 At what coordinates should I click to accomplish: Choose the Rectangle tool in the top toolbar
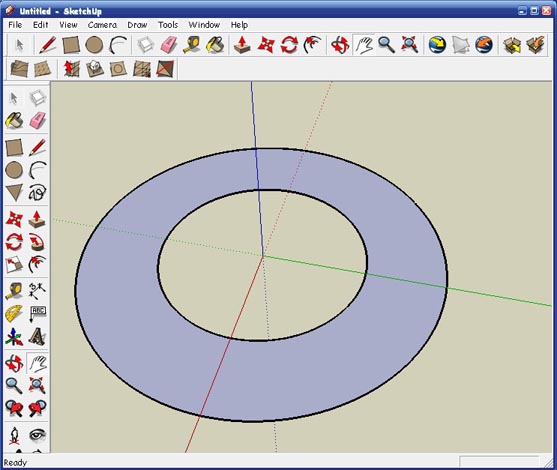click(x=71, y=45)
